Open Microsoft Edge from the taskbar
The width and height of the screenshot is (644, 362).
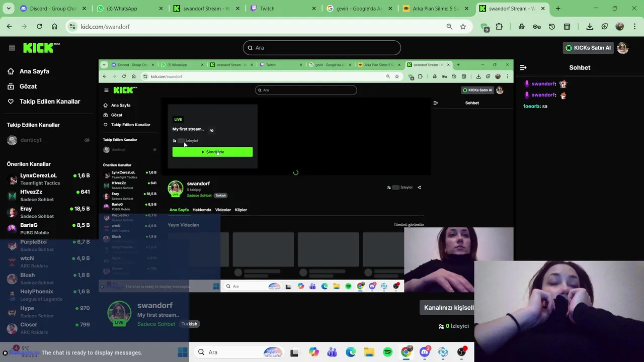(351, 352)
